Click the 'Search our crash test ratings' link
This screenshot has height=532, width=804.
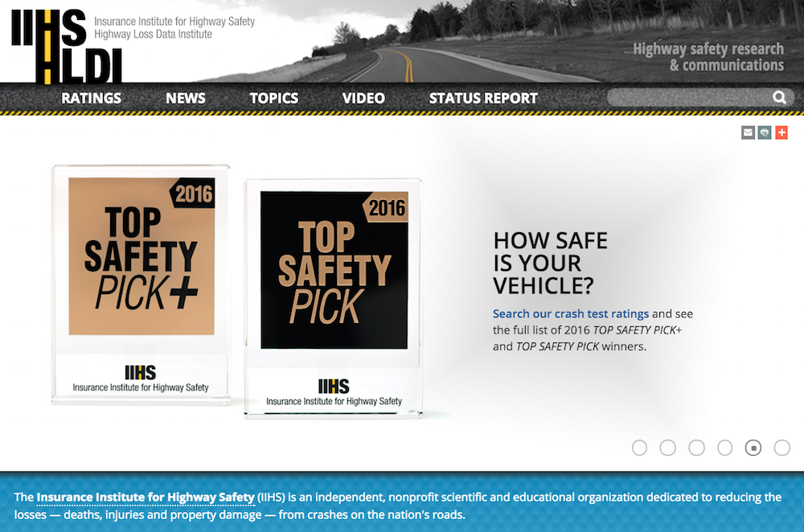[570, 313]
